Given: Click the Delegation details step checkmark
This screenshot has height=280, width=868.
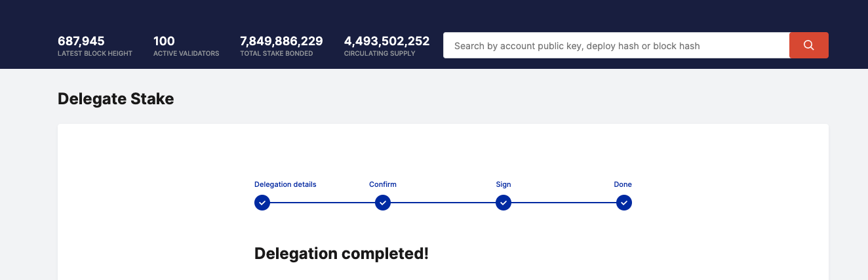Looking at the screenshot, I should point(262,203).
